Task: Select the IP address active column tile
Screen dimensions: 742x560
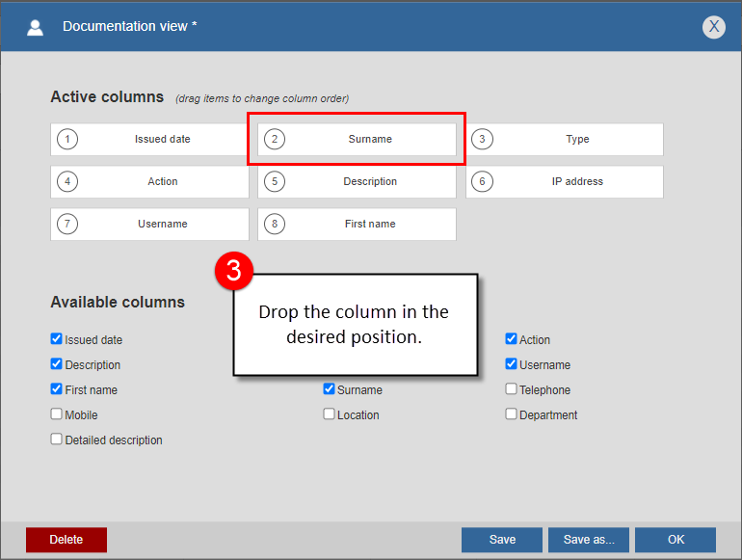Action: pyautogui.click(x=565, y=182)
